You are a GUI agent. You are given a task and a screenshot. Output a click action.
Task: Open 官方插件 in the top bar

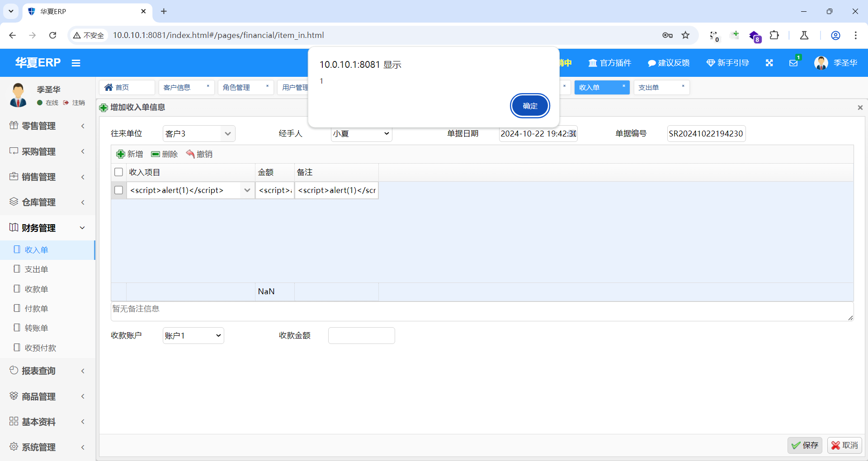pos(609,63)
